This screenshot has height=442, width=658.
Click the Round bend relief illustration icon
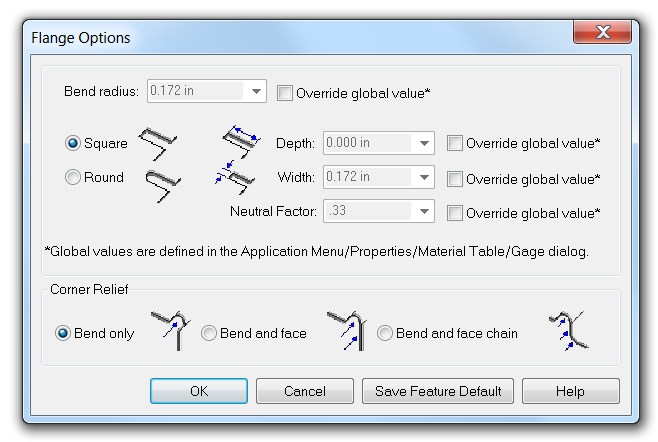click(163, 186)
